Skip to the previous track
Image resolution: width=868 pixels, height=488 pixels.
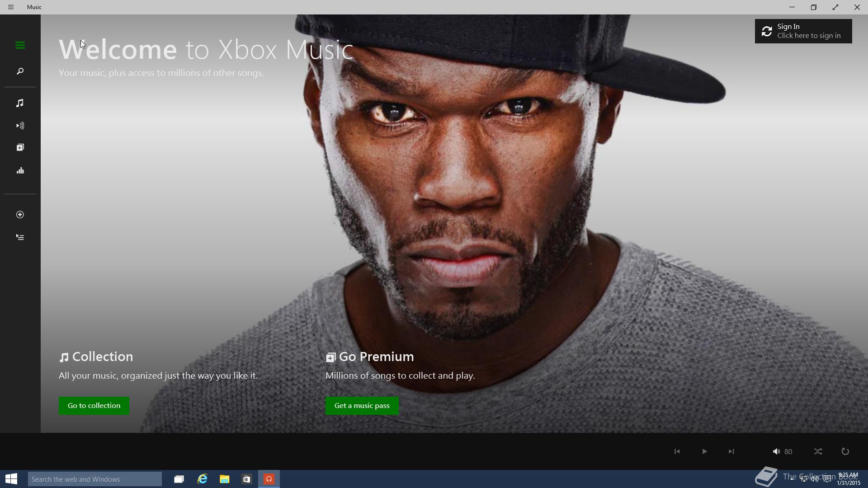pyautogui.click(x=677, y=451)
